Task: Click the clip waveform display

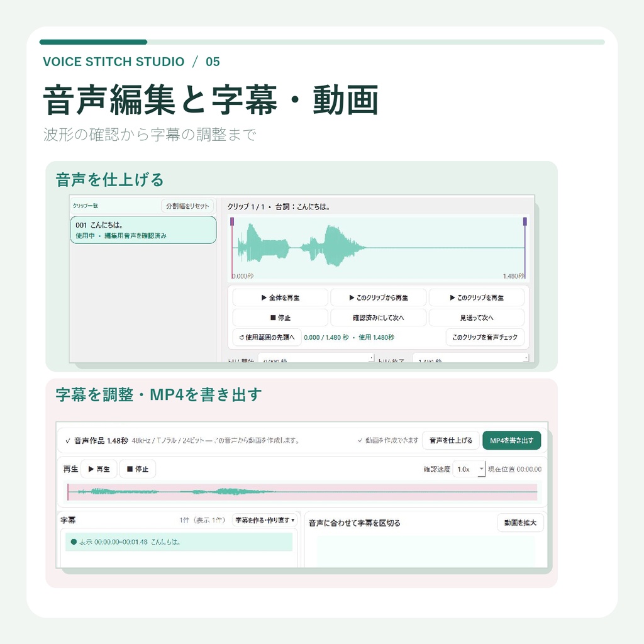Action: (x=378, y=248)
